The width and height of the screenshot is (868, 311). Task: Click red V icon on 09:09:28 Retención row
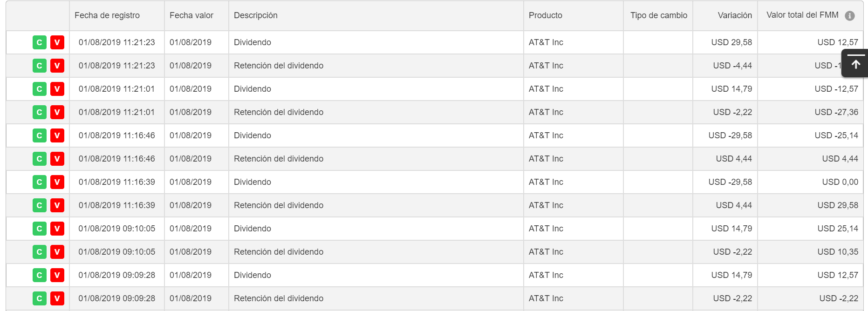pos(57,298)
